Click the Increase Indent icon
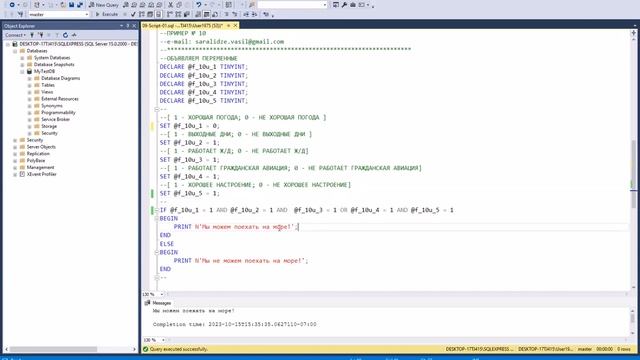 254,14
